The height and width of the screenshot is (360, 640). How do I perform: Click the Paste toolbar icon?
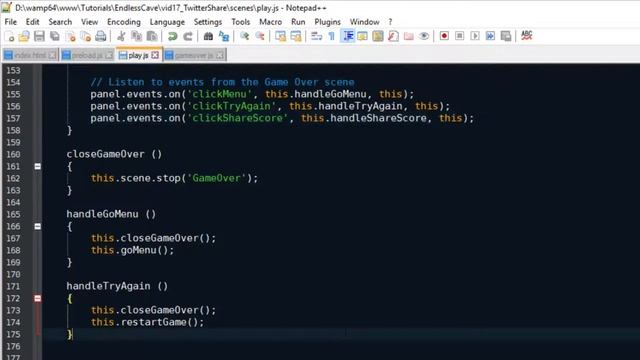tap(152, 36)
